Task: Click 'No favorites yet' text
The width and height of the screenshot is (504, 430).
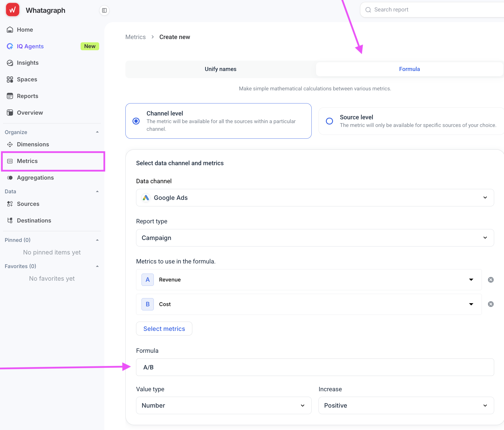Action: point(52,278)
